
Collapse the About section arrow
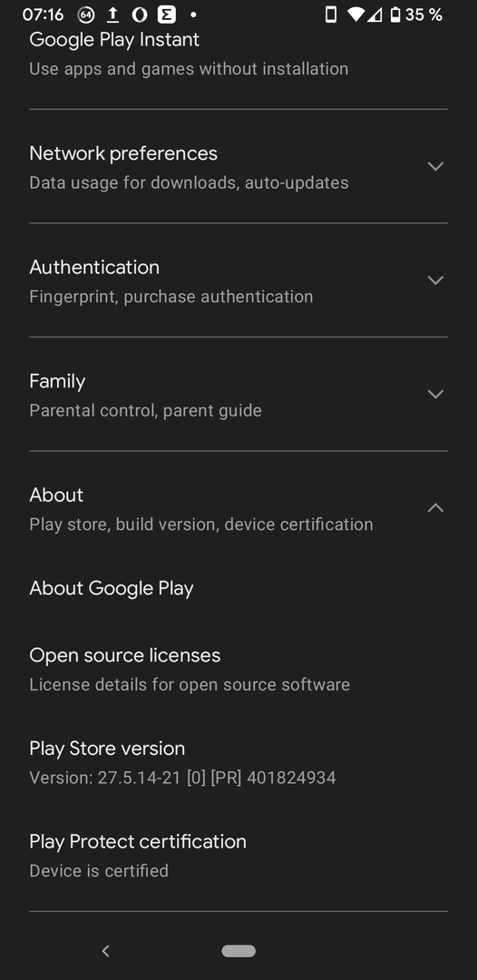435,508
